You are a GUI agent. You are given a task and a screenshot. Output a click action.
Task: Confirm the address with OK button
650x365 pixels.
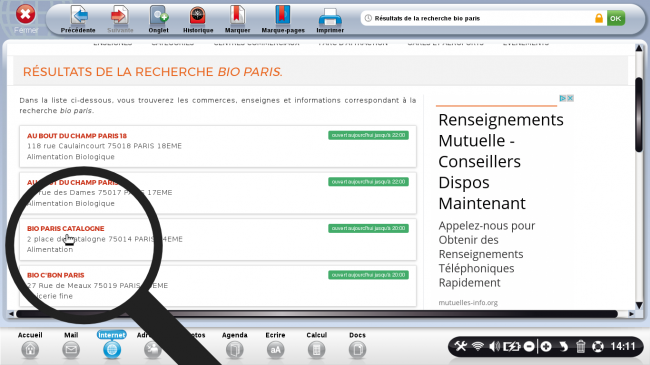(x=616, y=18)
